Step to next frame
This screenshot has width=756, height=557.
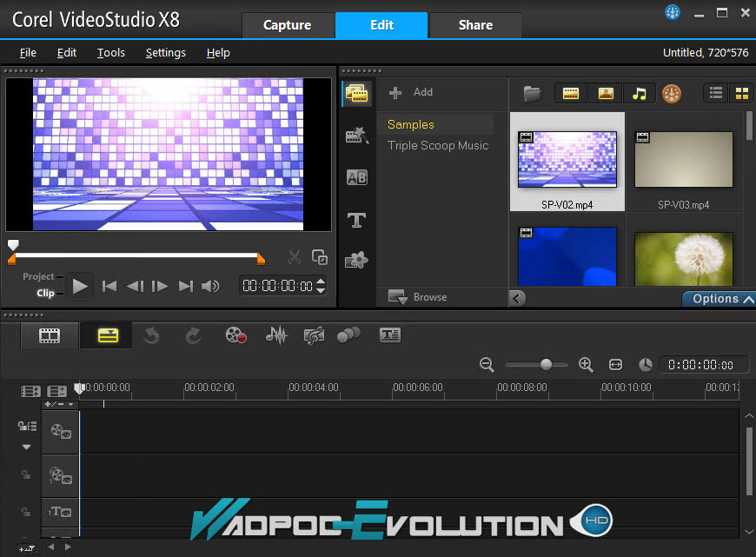click(x=160, y=287)
